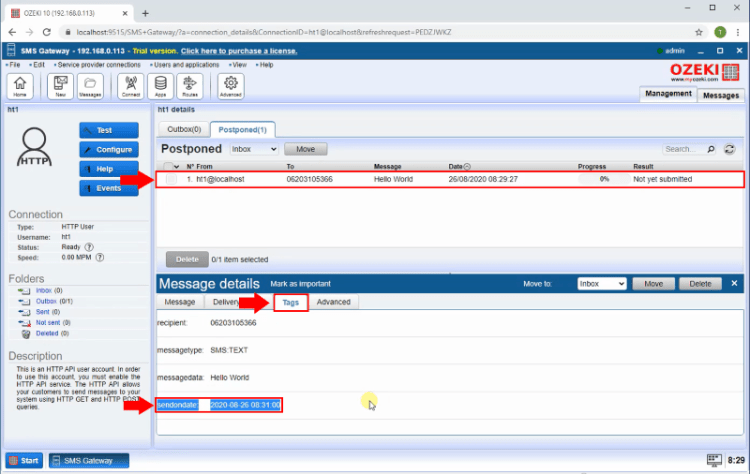Switch to the Messages tab
The width and height of the screenshot is (750, 474).
(x=721, y=95)
